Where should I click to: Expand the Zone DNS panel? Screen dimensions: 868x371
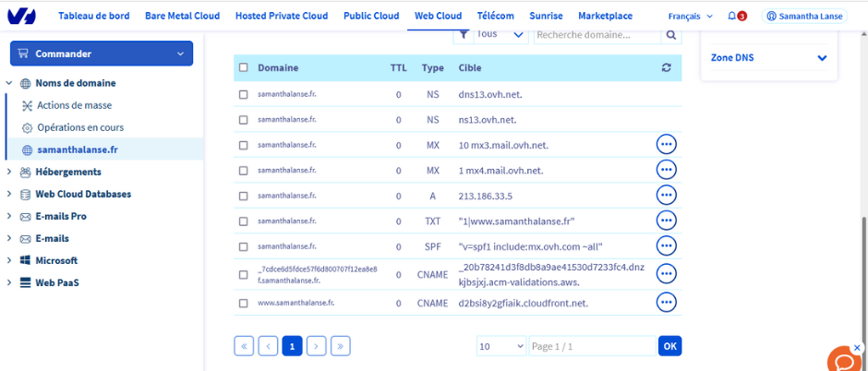(769, 57)
